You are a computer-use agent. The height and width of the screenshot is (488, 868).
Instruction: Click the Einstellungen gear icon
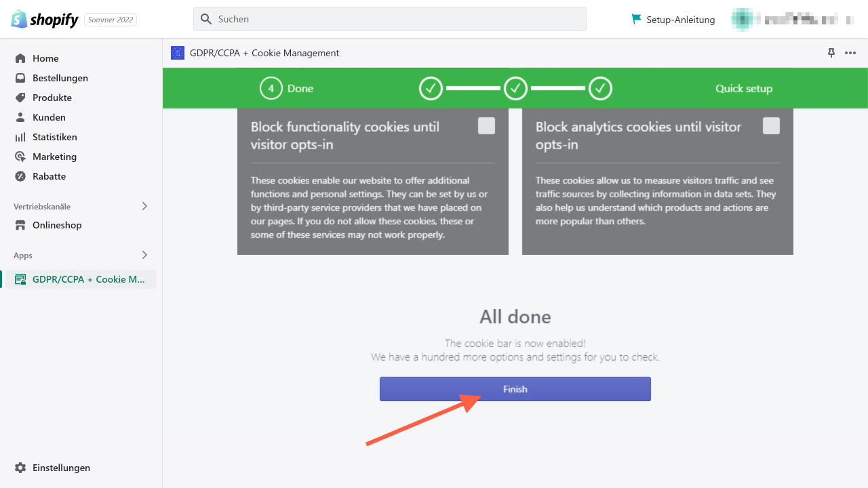20,468
